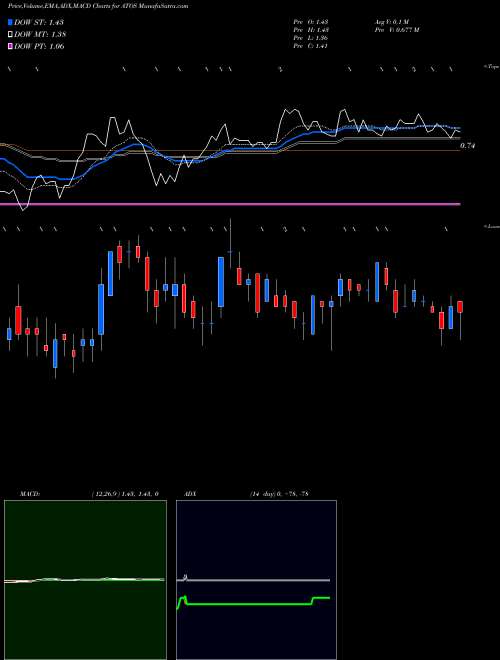
Task: Click the MACD (12,26,9) parameter values
Action: (125, 493)
